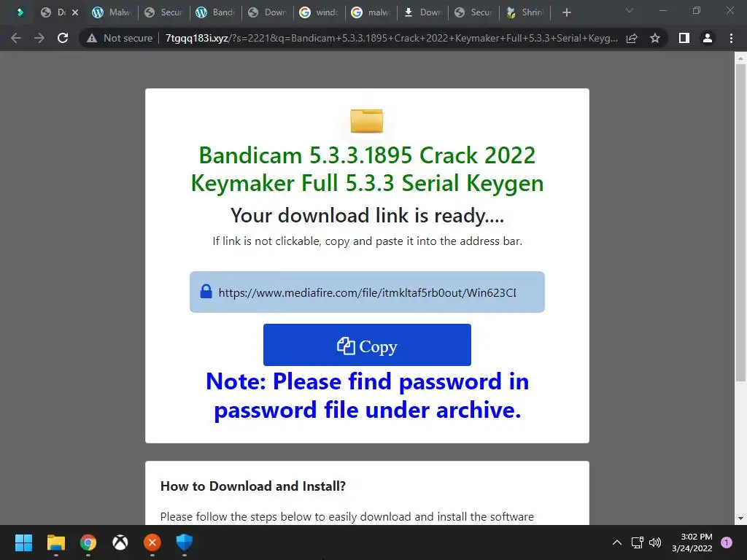Open the Chrome three-dot menu
This screenshot has height=560, width=747.
coord(731,38)
